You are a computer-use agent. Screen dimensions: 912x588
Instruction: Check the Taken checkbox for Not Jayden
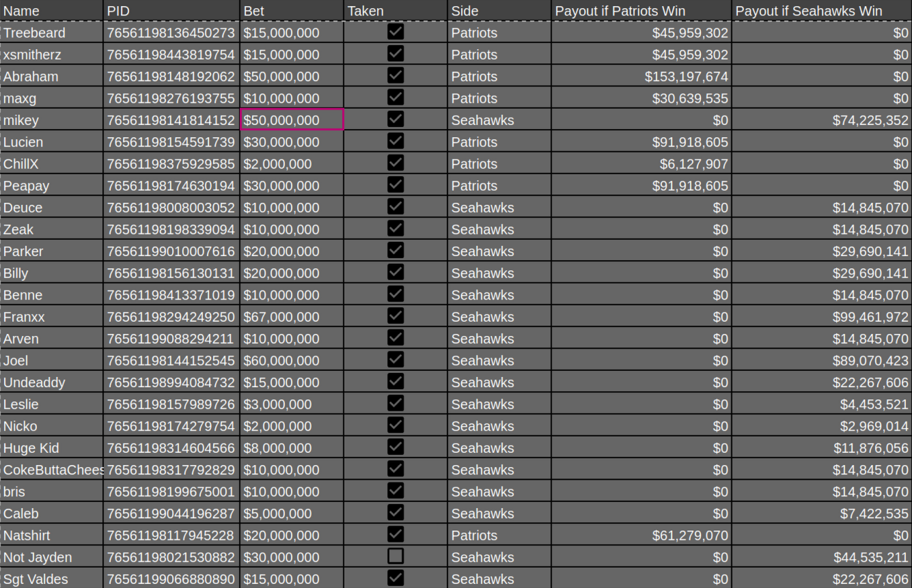pos(395,557)
